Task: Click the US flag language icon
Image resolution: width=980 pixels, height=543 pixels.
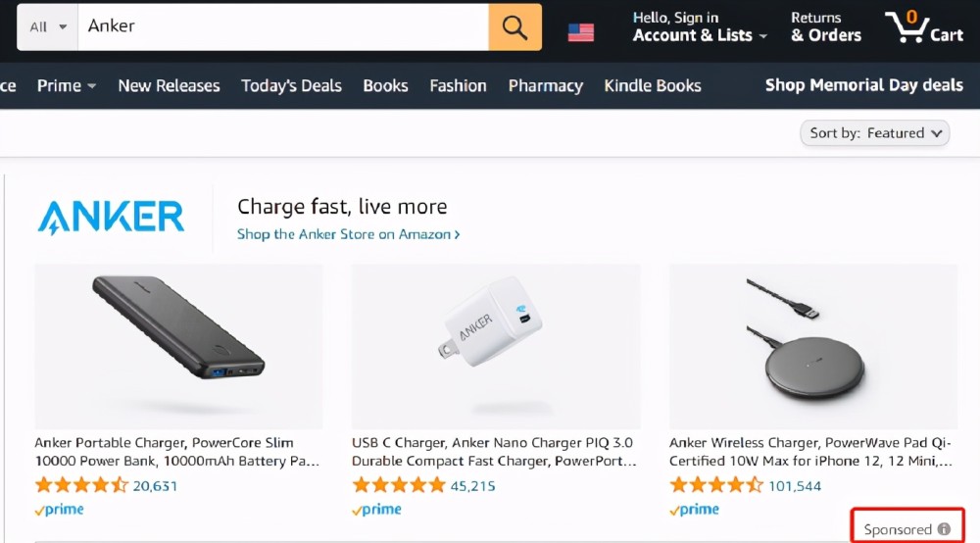Action: click(581, 32)
